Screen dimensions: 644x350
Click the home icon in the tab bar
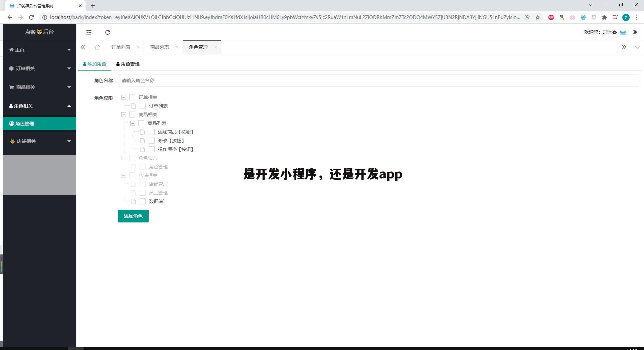point(97,47)
